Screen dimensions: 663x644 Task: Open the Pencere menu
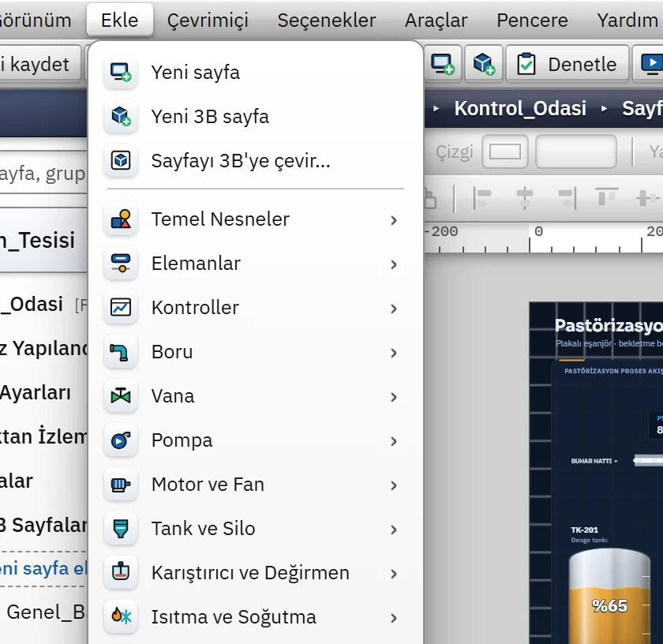tap(532, 20)
